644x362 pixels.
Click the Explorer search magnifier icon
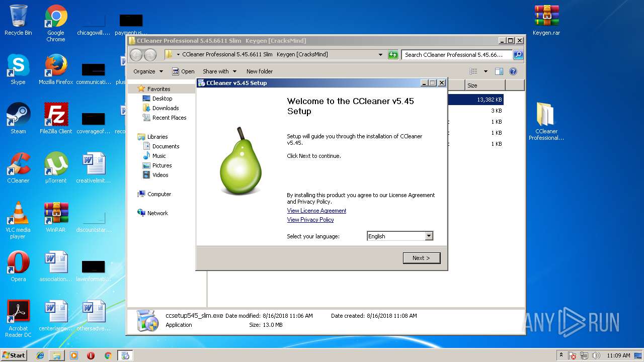tap(518, 55)
